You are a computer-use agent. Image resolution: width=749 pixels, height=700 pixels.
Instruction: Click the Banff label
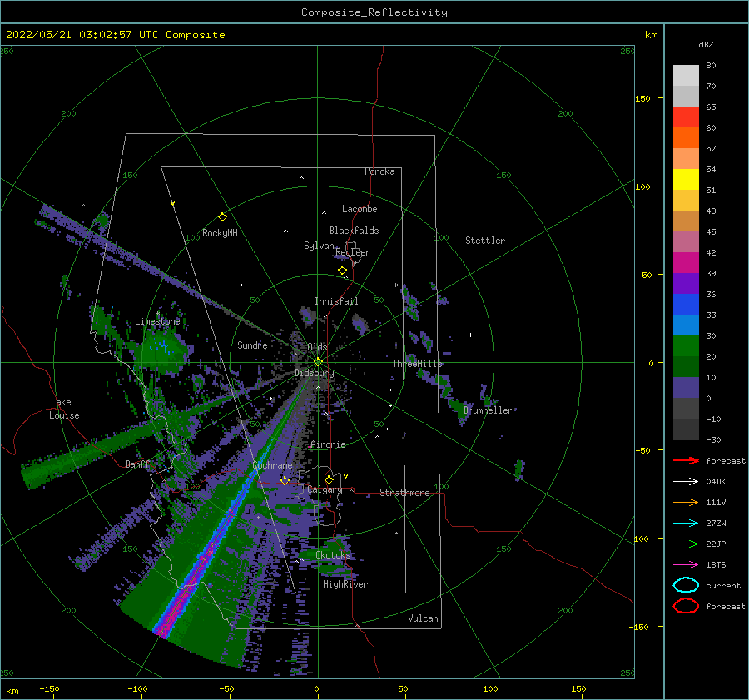[137, 464]
